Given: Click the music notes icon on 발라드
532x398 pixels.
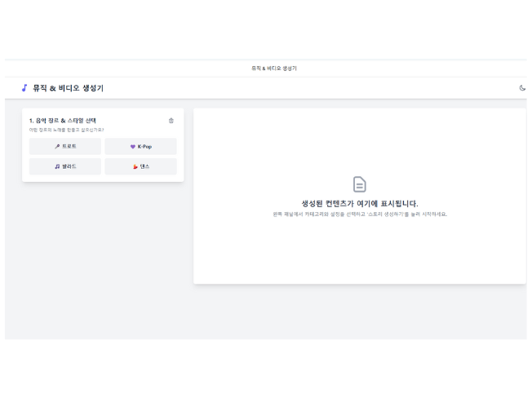Looking at the screenshot, I should coord(57,166).
